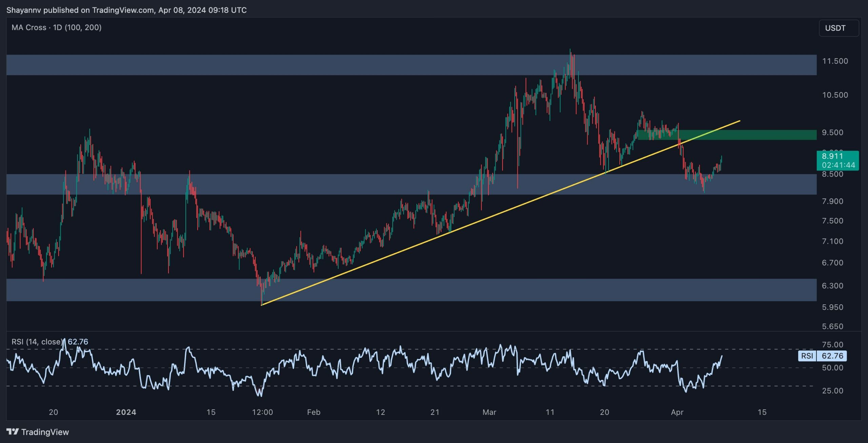Click the 12:00 time axis label
This screenshot has height=443, width=868.
pyautogui.click(x=262, y=412)
